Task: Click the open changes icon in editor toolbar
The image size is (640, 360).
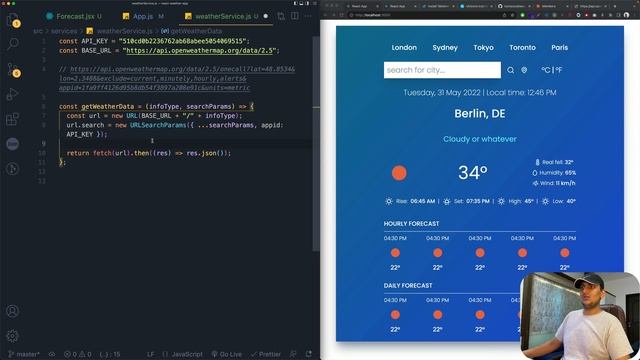Action: pos(281,16)
